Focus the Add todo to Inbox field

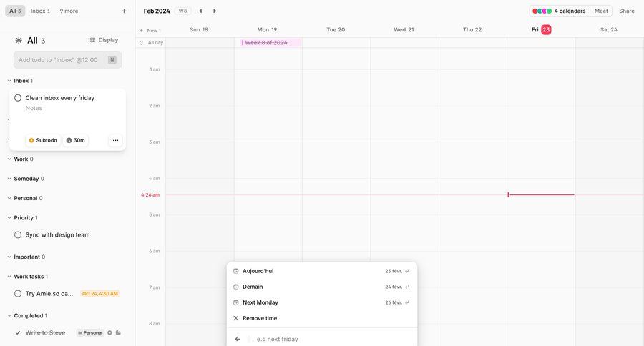coord(67,60)
